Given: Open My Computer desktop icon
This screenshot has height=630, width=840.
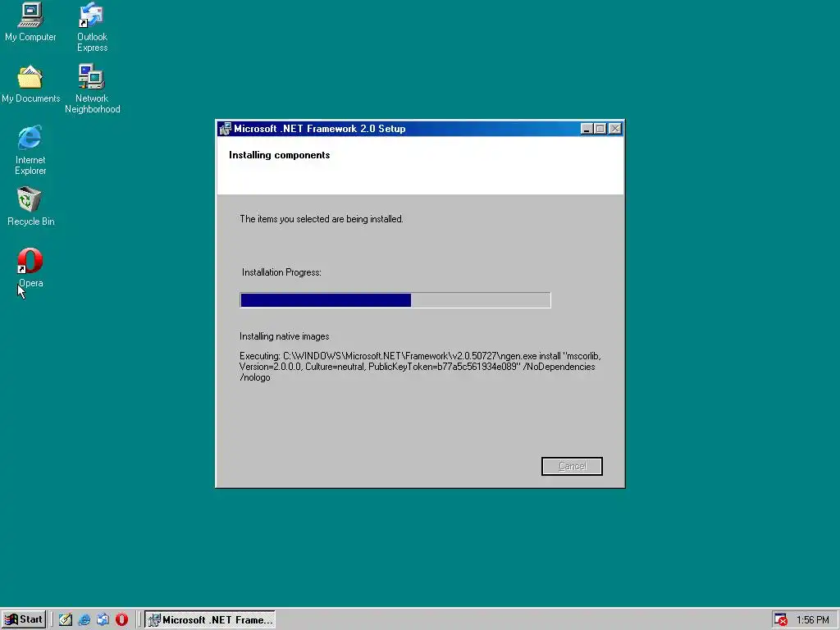Looking at the screenshot, I should 30,21.
